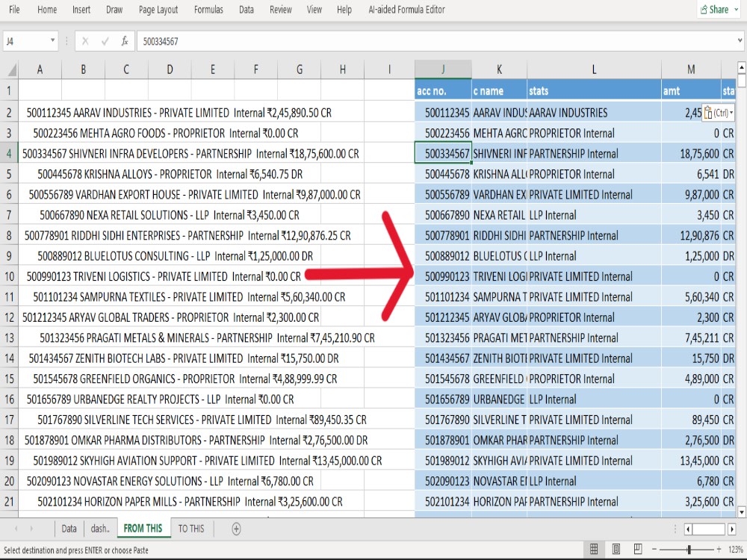
Task: Click the 'stats' header cell
Action: click(x=594, y=90)
